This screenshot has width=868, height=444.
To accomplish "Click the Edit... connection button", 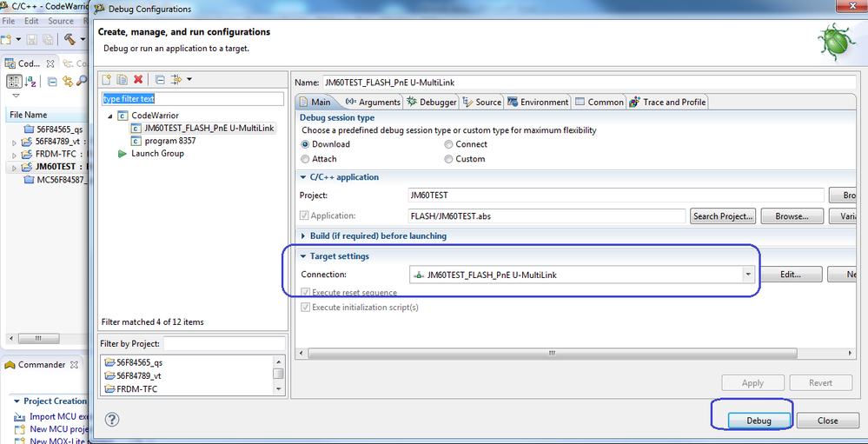I will pos(792,274).
